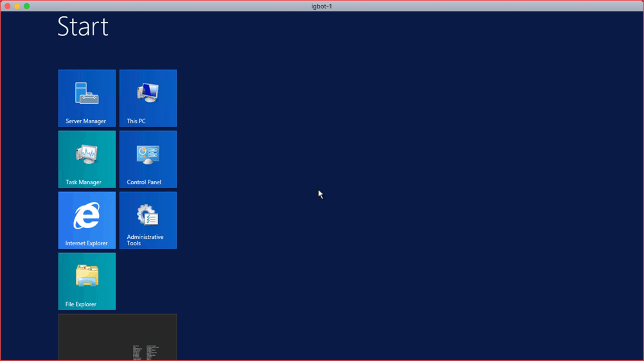Click the Desktop preview tile
Viewport: 644px width, 361px height.
click(x=118, y=337)
